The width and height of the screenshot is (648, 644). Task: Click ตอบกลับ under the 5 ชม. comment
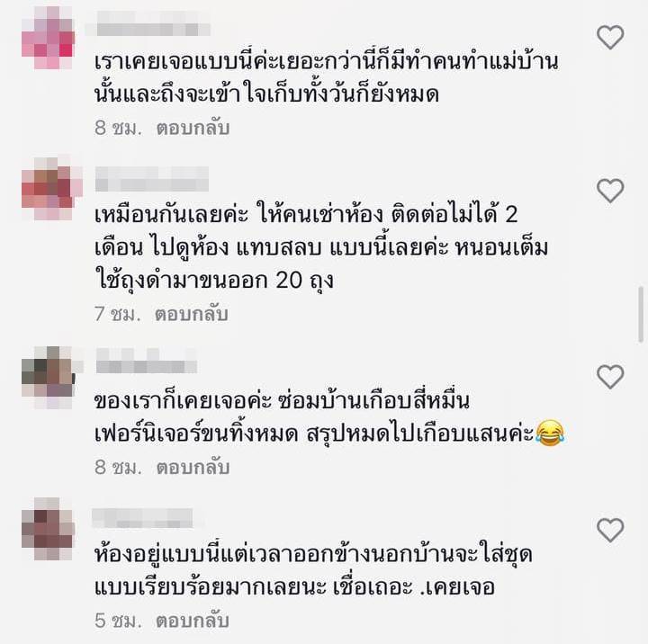coord(193,621)
